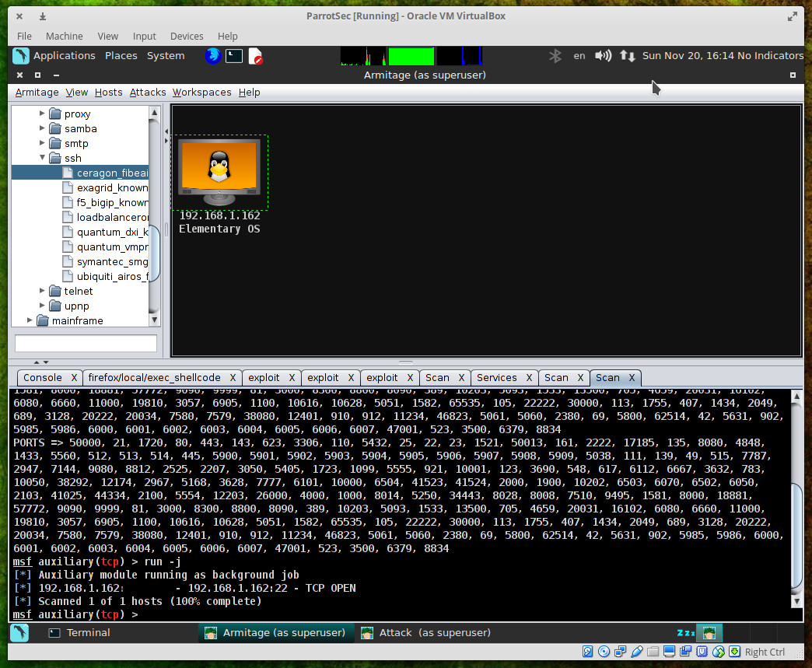Click the network up/down arrows icon

tap(627, 56)
